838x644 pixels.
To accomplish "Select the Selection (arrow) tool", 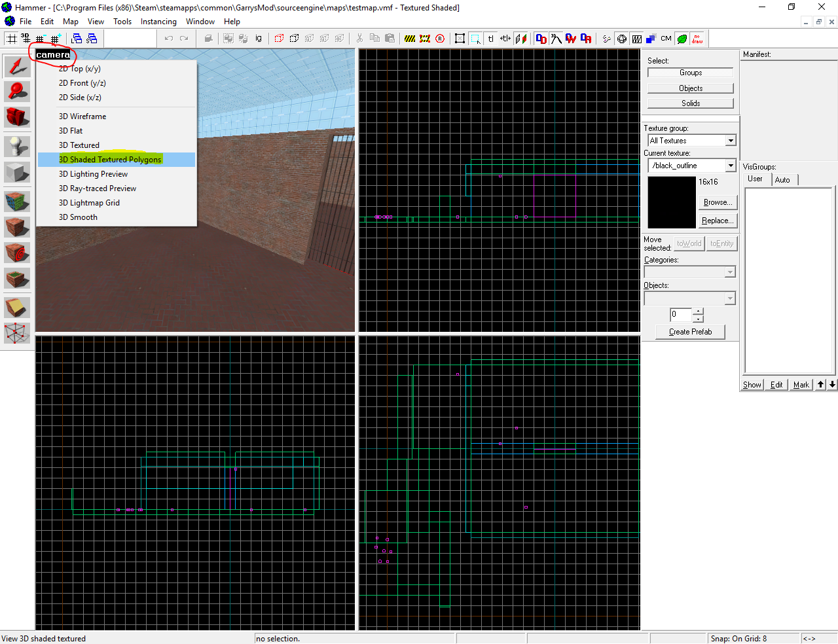I will point(17,66).
